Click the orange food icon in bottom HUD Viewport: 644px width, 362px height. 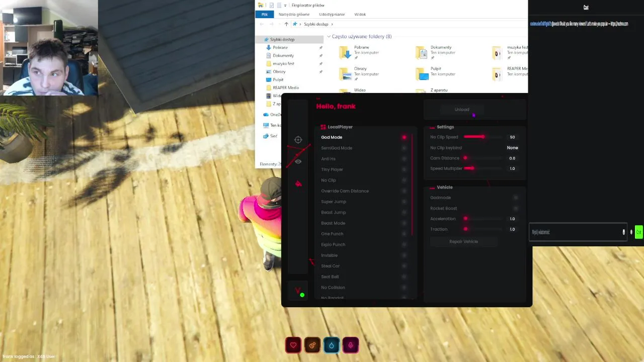(312, 345)
